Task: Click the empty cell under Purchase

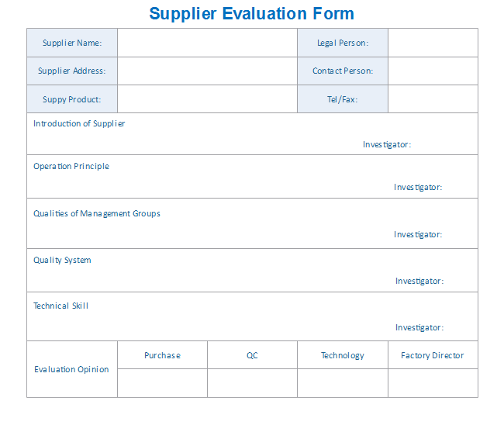Action: [x=162, y=383]
